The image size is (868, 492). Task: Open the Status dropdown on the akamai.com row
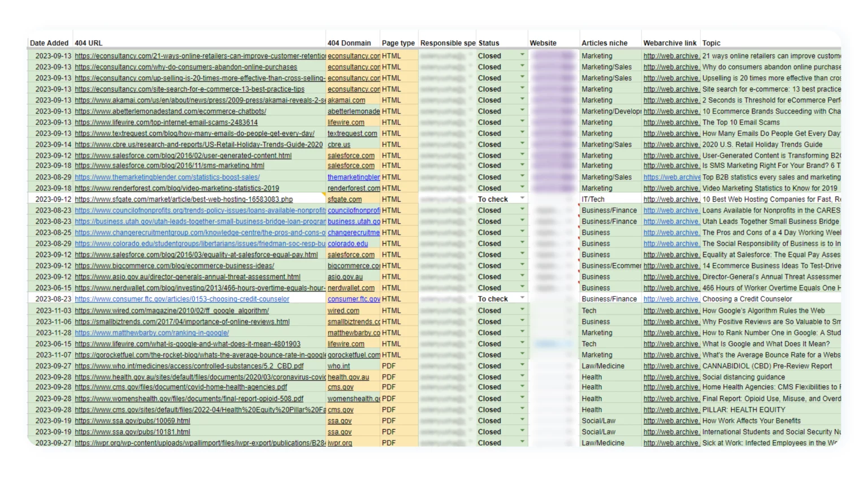click(x=522, y=100)
